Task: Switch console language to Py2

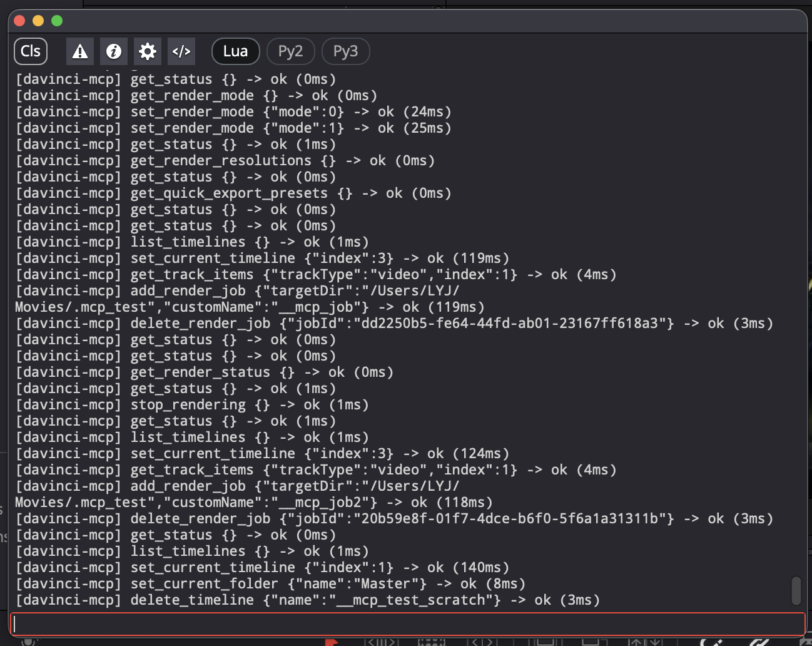Action: [291, 51]
